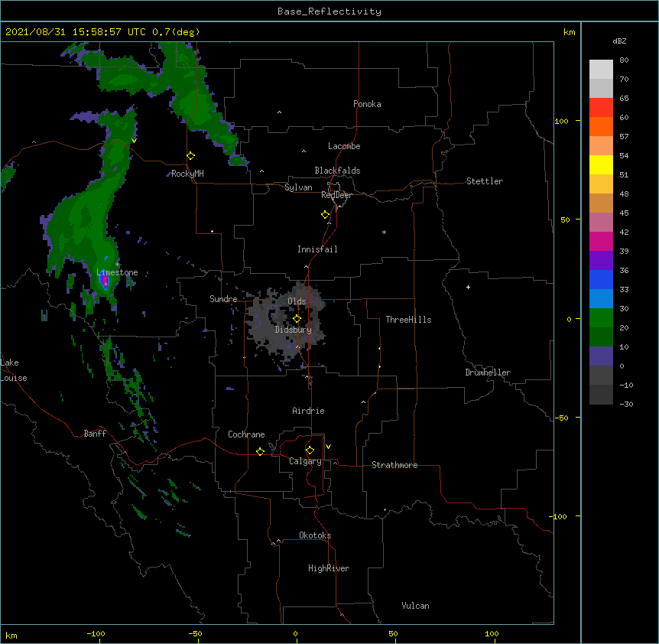The image size is (659, 644).
Task: Click the white asterisk marker east of Innisfail
Action: [384, 232]
